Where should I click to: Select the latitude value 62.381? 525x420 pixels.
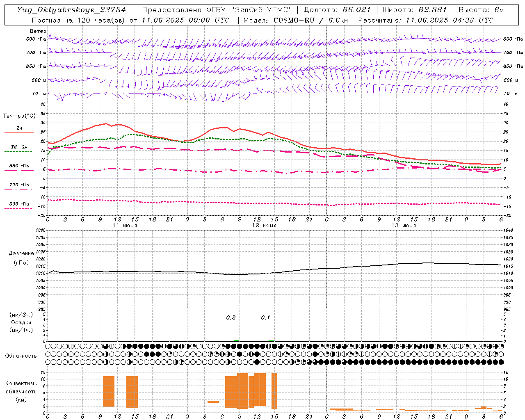tap(433, 10)
